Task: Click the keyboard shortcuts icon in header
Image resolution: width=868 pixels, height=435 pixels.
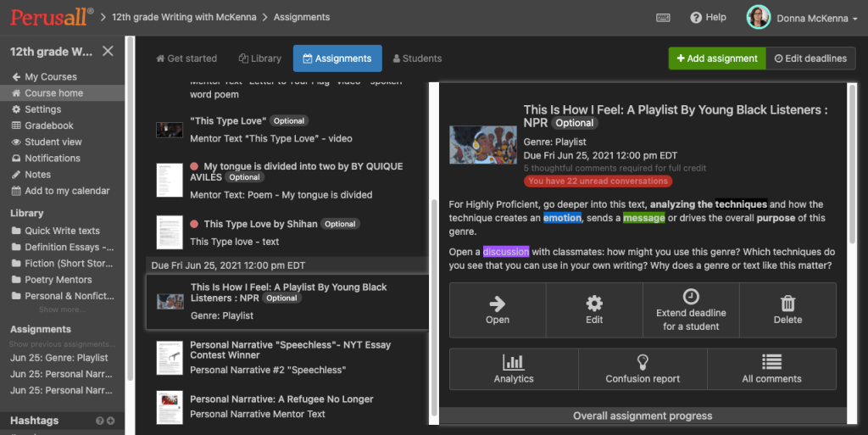Action: 663,17
